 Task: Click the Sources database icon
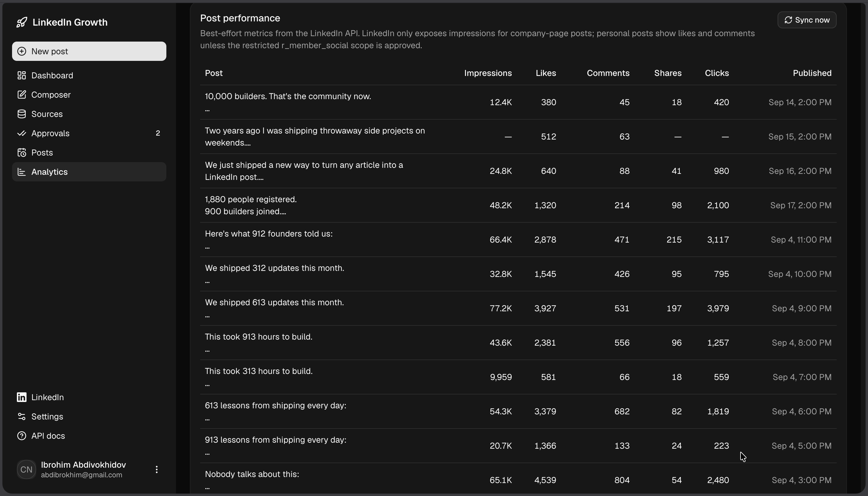click(22, 114)
